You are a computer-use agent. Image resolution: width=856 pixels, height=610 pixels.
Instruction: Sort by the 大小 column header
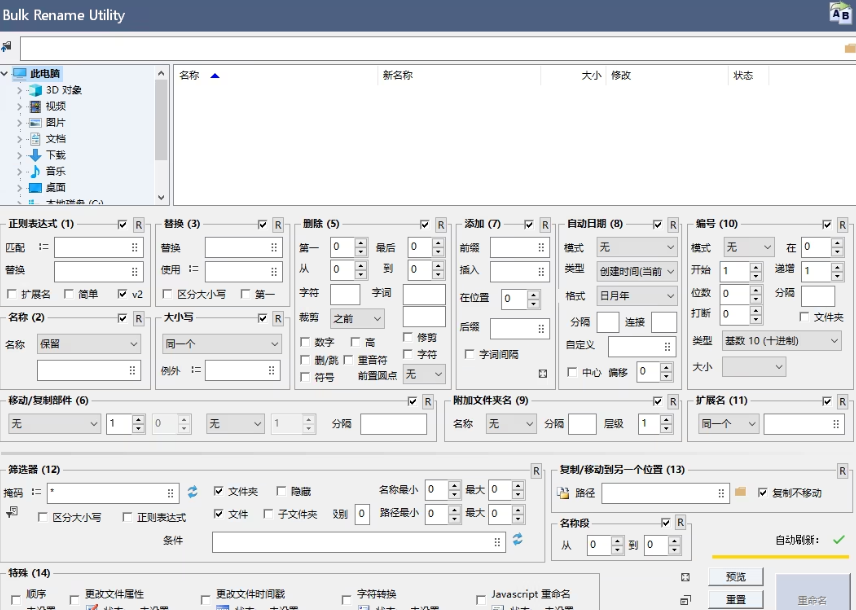[591, 75]
